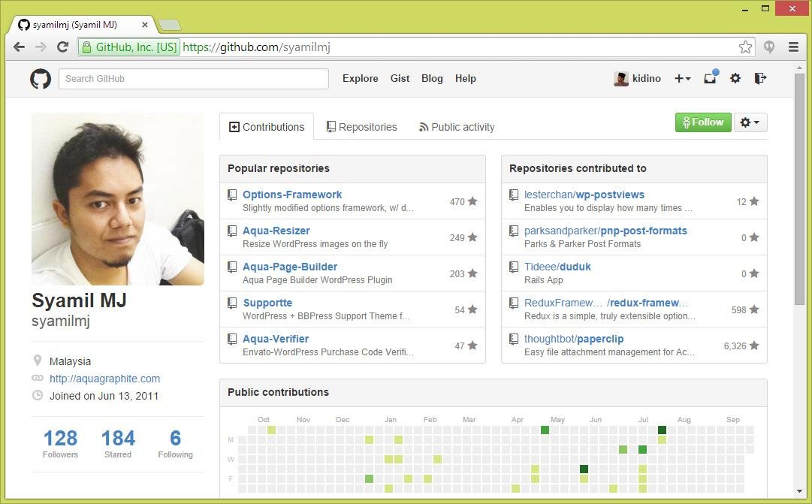Click repo icon beside Supportte
This screenshot has width=812, height=504.
232,303
